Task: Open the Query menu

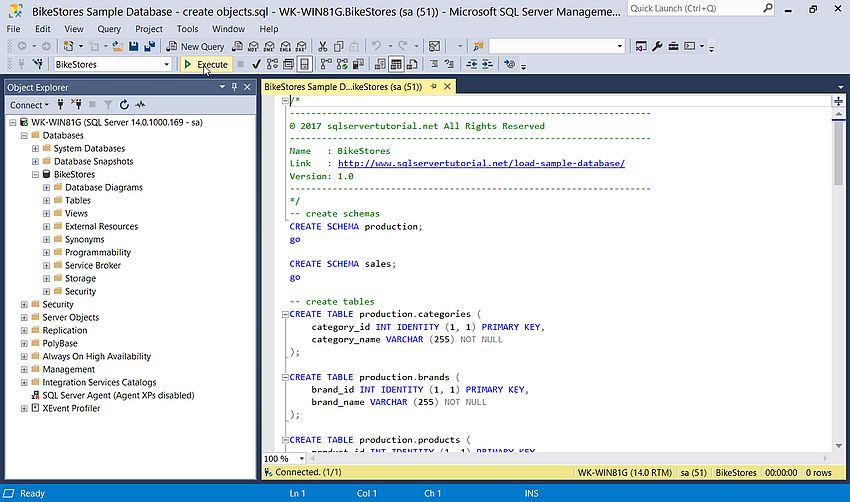Action: click(x=109, y=29)
